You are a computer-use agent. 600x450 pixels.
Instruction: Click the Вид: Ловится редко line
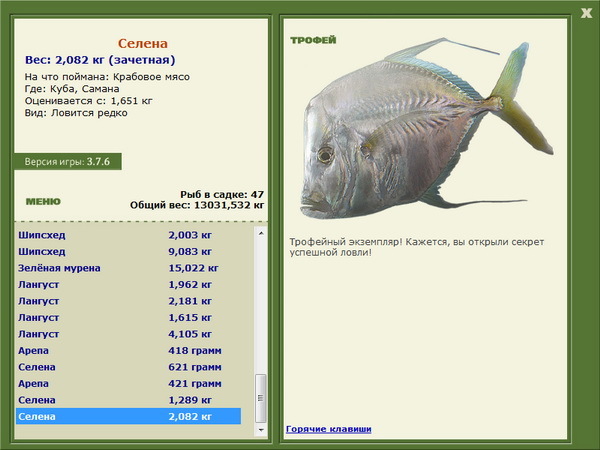pos(76,113)
